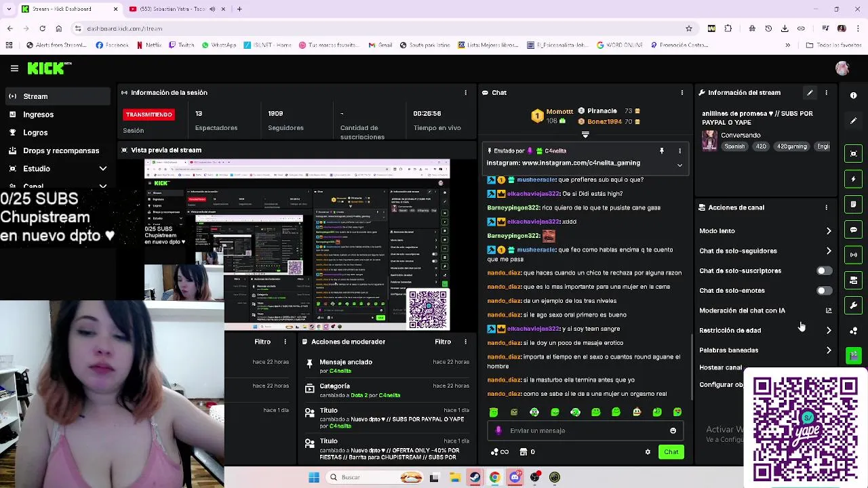The height and width of the screenshot is (488, 868).
Task: Toggle Chat de solo-suscriptores switch
Action: pos(823,270)
